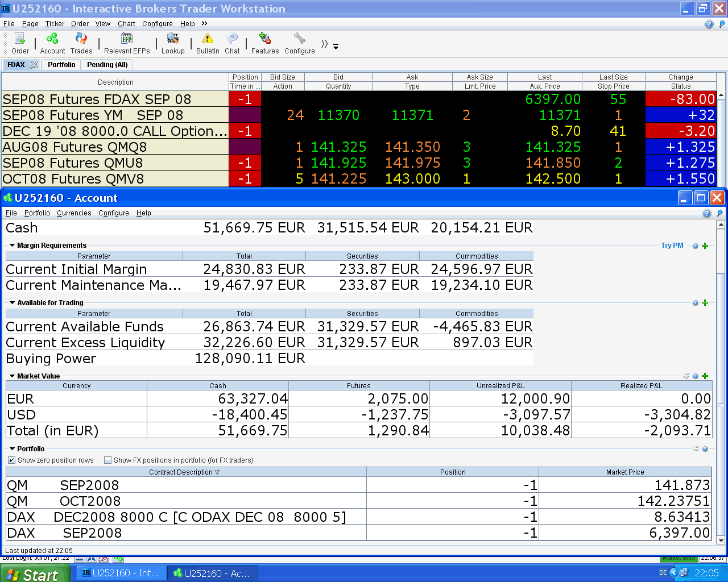Viewport: 728px width, 582px height.
Task: Click the system tray expand arrow
Action: [674, 573]
